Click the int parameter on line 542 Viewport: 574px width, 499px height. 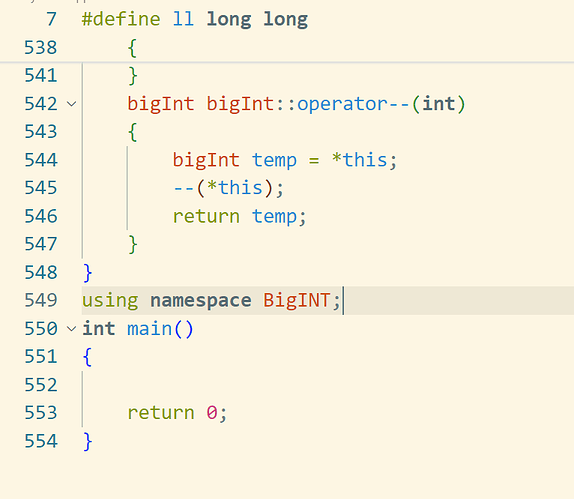coord(439,104)
